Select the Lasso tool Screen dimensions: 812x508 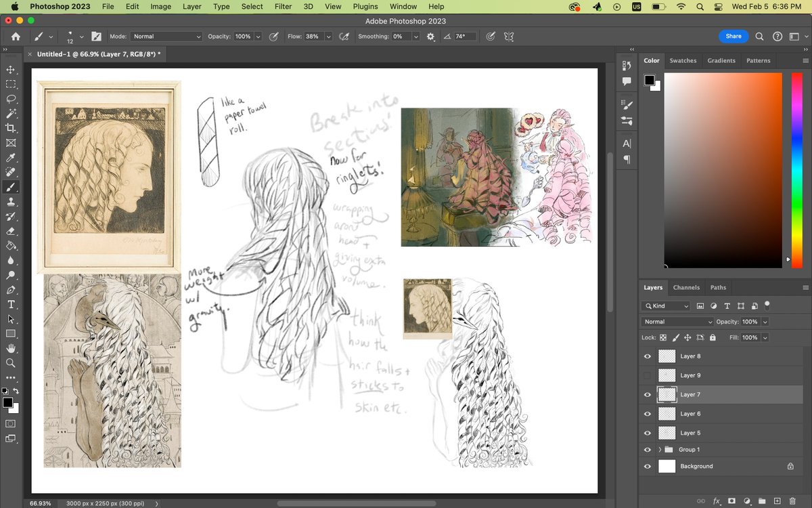(11, 99)
